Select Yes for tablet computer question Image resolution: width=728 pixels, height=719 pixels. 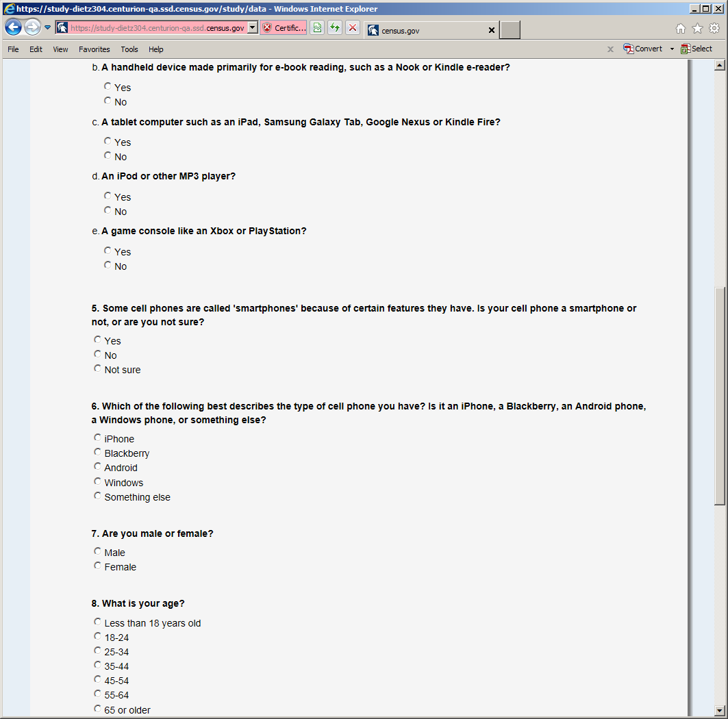pos(108,141)
